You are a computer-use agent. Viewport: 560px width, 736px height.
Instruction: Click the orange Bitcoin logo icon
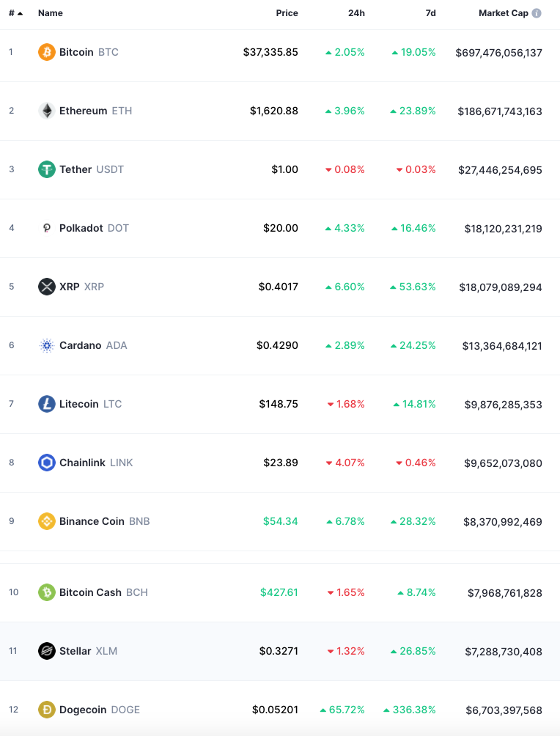(46, 52)
